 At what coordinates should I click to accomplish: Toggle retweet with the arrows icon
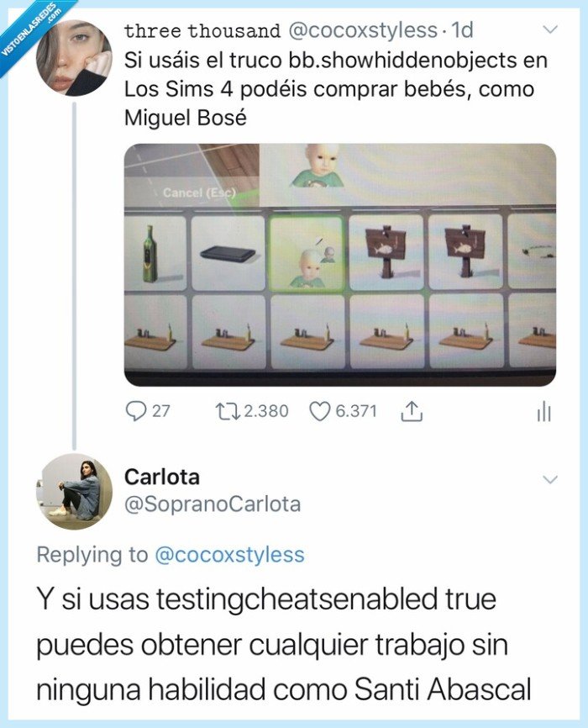228,411
